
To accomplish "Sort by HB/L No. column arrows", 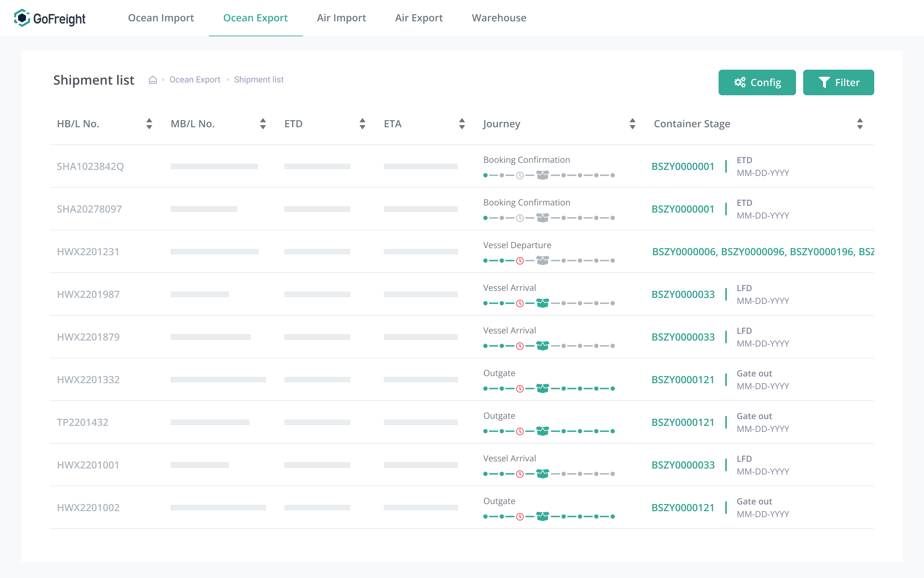I will click(149, 124).
